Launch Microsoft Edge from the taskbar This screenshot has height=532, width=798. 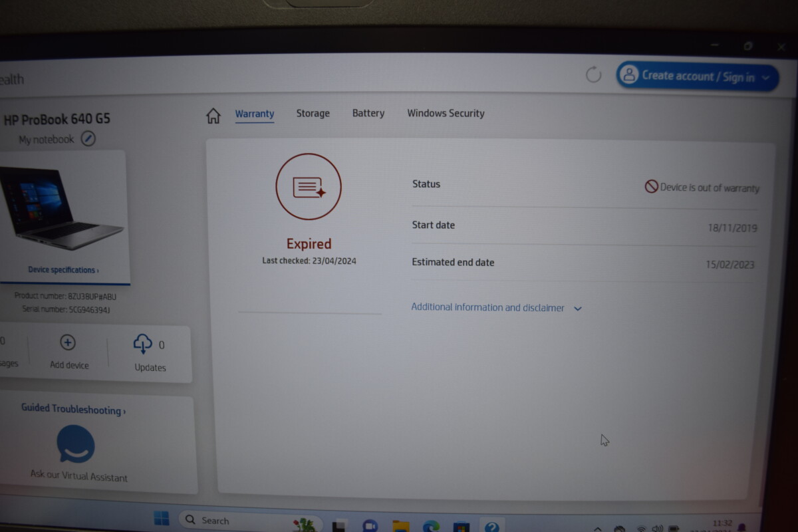tap(431, 527)
